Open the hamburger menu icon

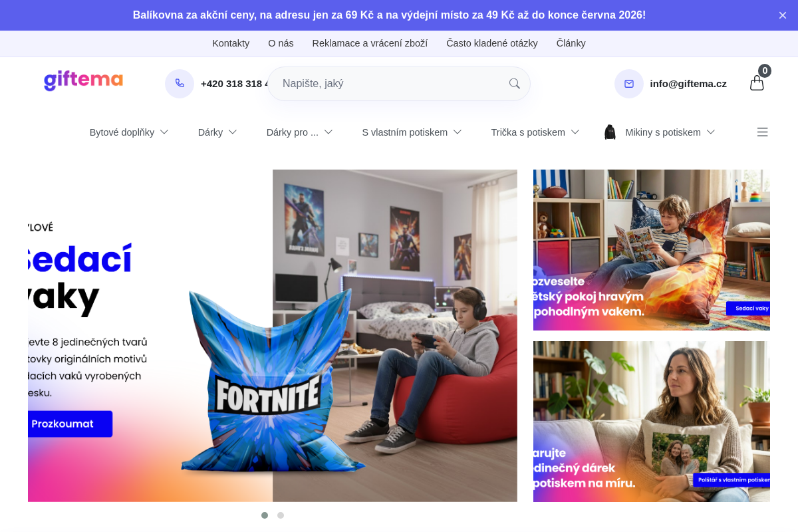pos(762,132)
